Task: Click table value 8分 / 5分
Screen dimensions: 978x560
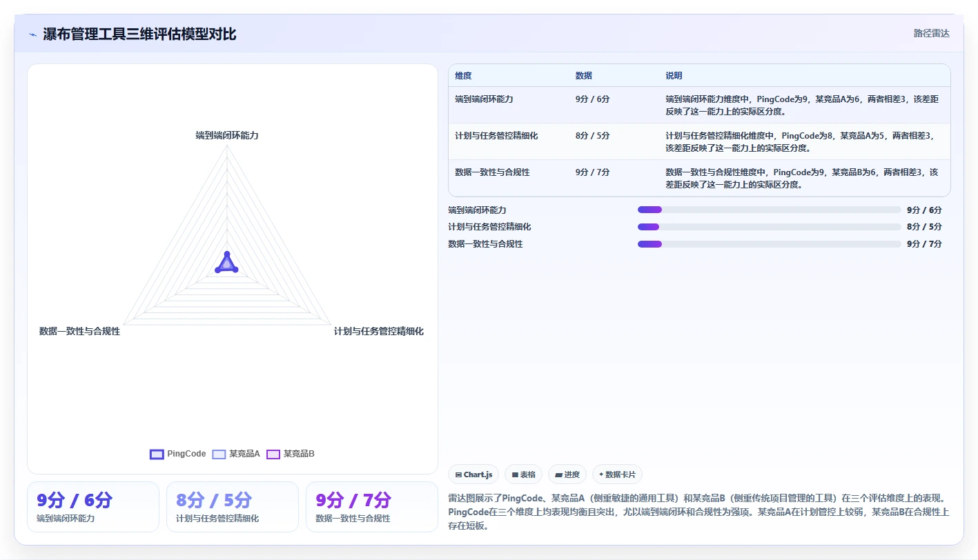Action: coord(592,136)
